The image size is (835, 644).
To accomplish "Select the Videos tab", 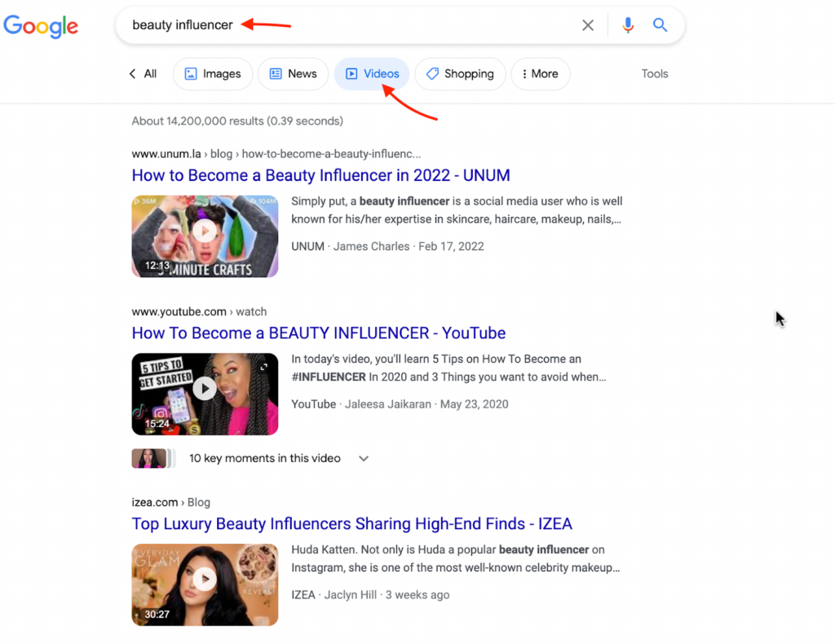I will pos(372,74).
